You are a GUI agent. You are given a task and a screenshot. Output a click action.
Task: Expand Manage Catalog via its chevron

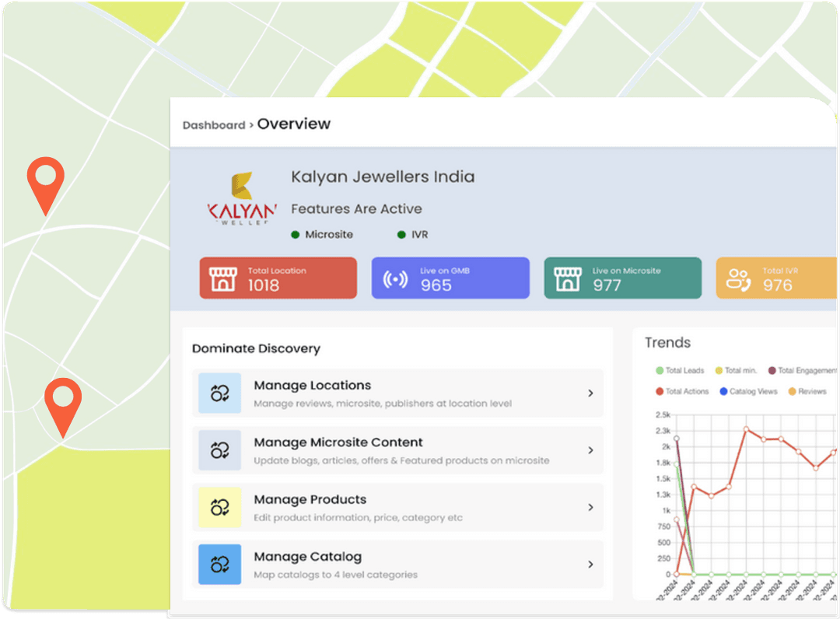tap(590, 565)
